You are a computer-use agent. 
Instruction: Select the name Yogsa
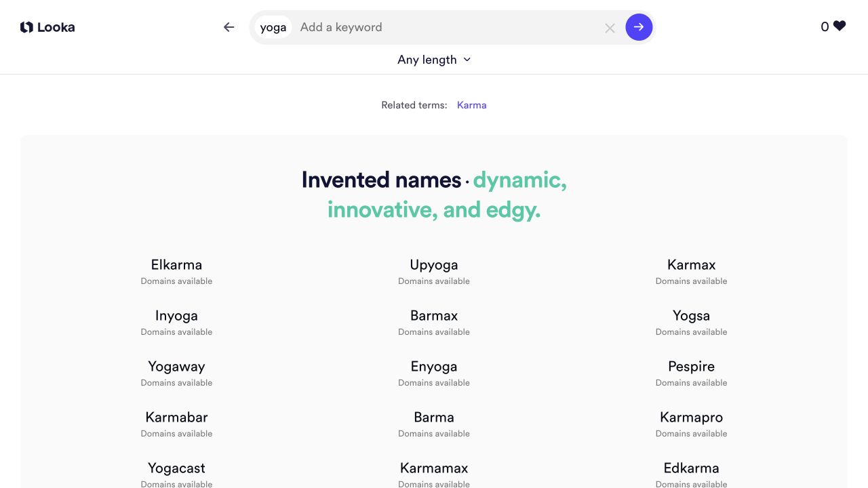point(692,316)
